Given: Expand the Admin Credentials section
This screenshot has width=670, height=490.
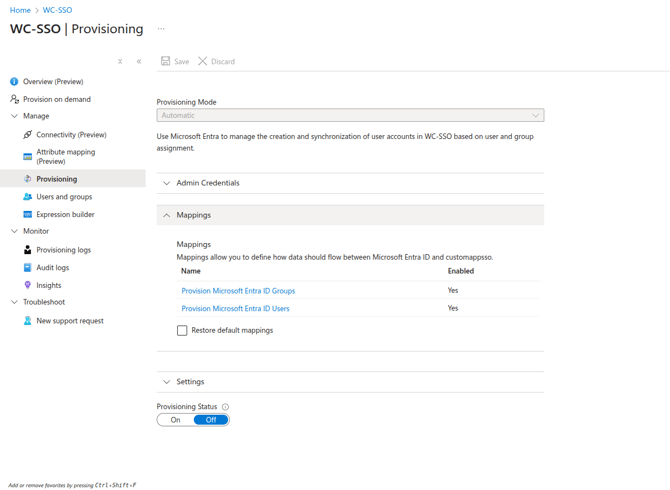Looking at the screenshot, I should pyautogui.click(x=208, y=183).
